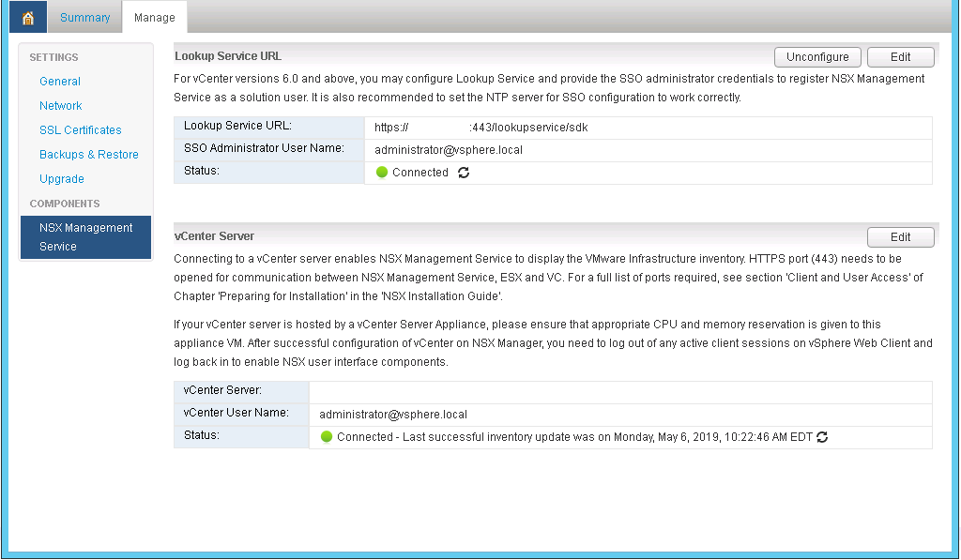Open SSL Certificates settings

coord(81,130)
